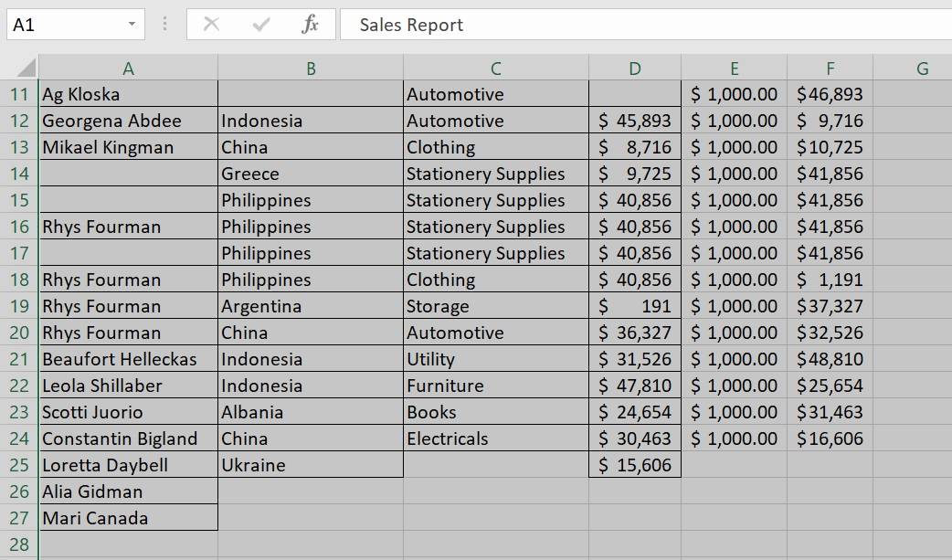This screenshot has height=560, width=952.
Task: Expand the Name Box dropdown arrow
Action: (x=132, y=25)
